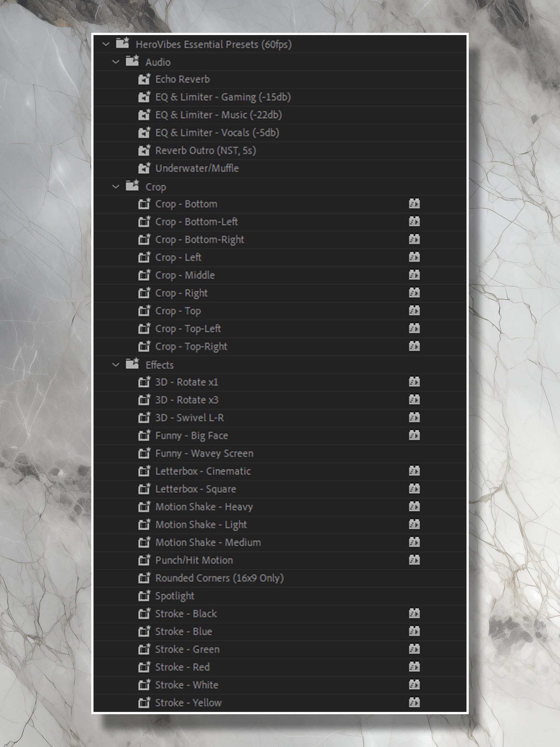This screenshot has width=560, height=747.
Task: Click the Crop - Bottom preset icon
Action: tap(144, 204)
